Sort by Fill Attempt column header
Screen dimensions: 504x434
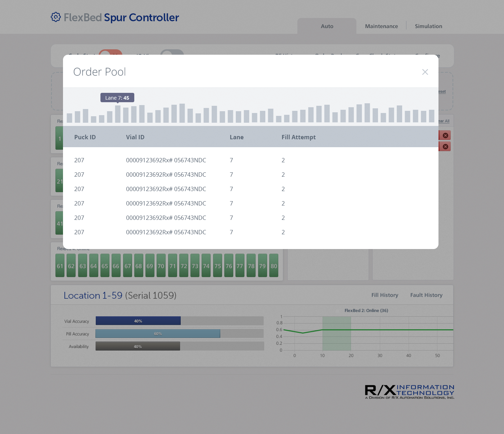pos(298,137)
